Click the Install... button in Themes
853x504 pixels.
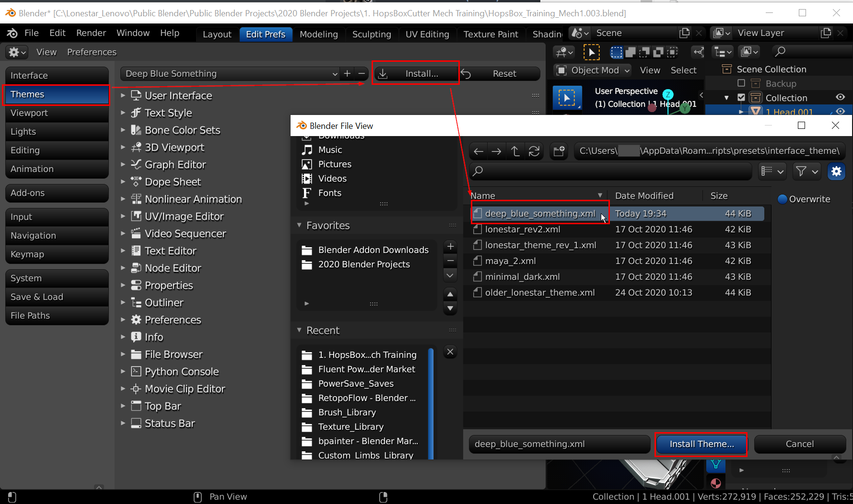(x=416, y=74)
